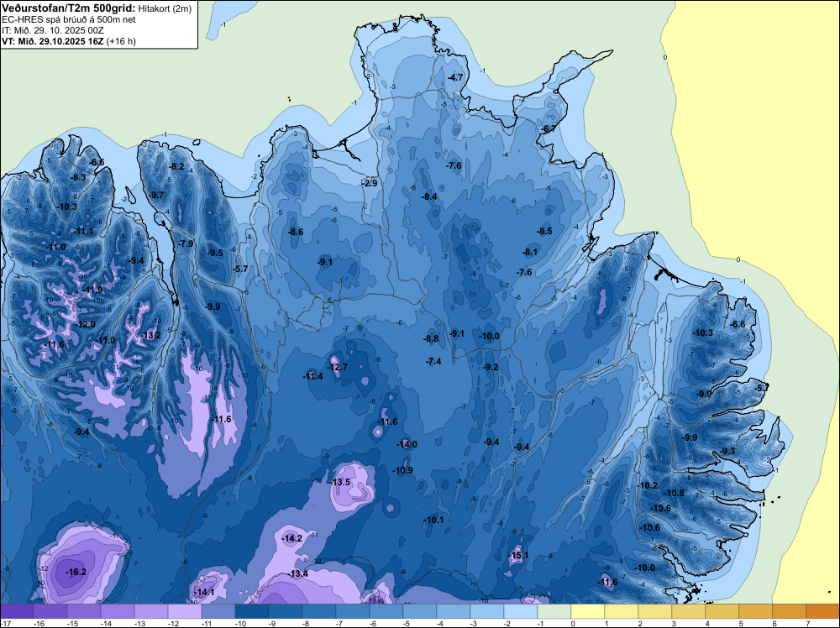The height and width of the screenshot is (628, 840).
Task: Click the legend swatch between -17 and -16
Action: coord(17,611)
